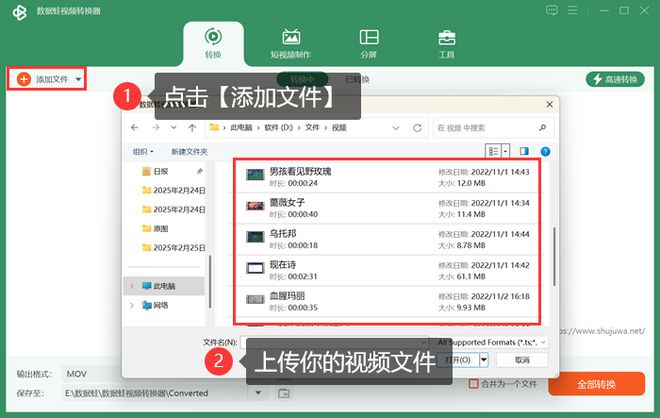Select the 血腥玛丽 video file

click(x=387, y=301)
